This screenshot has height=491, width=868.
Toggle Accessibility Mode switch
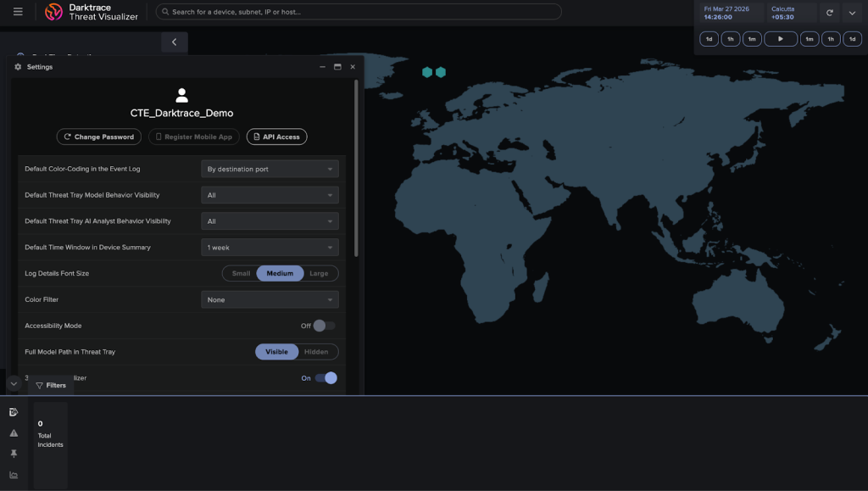click(x=324, y=326)
